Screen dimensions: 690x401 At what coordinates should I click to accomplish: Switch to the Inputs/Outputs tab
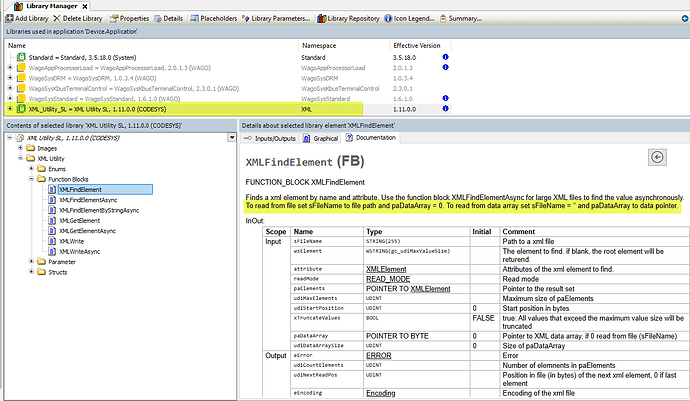click(270, 138)
